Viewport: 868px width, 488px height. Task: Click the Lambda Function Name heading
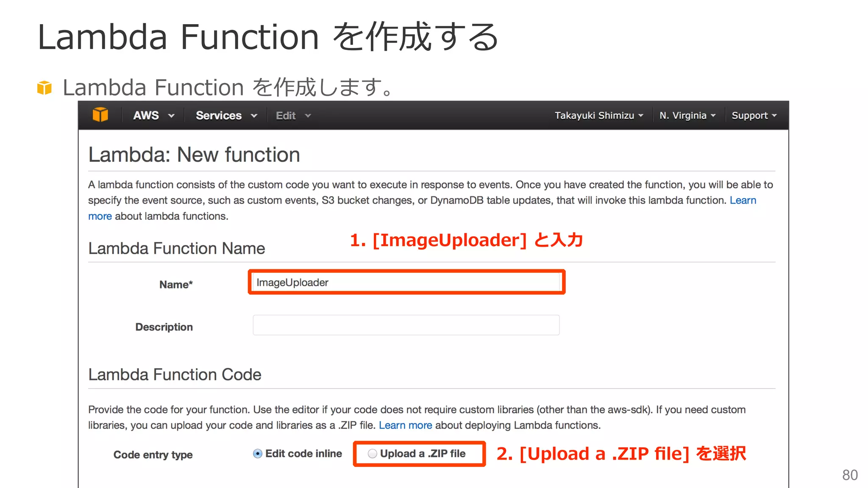[x=176, y=248]
